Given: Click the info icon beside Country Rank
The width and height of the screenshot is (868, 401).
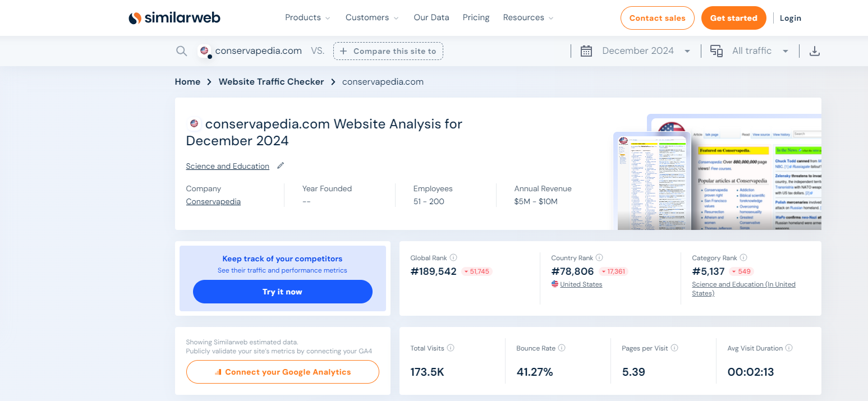Looking at the screenshot, I should click(x=599, y=258).
